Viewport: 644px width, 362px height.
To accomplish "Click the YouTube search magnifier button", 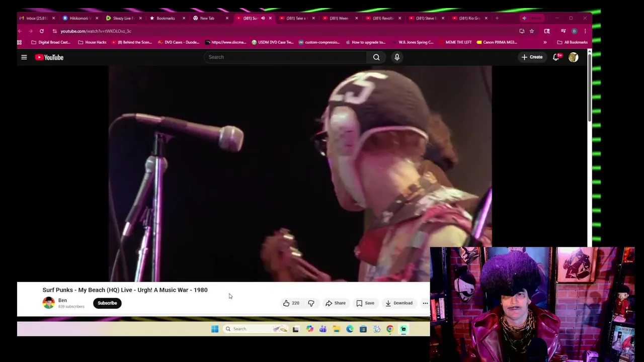I will coord(376,57).
